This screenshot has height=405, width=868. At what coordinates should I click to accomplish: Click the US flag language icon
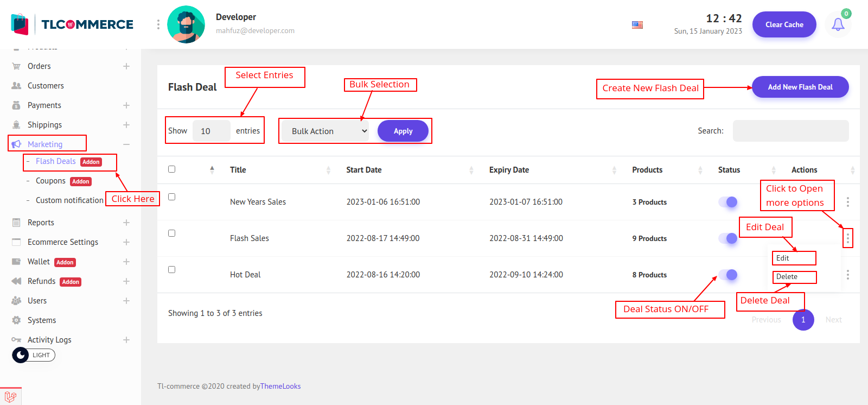coord(637,25)
